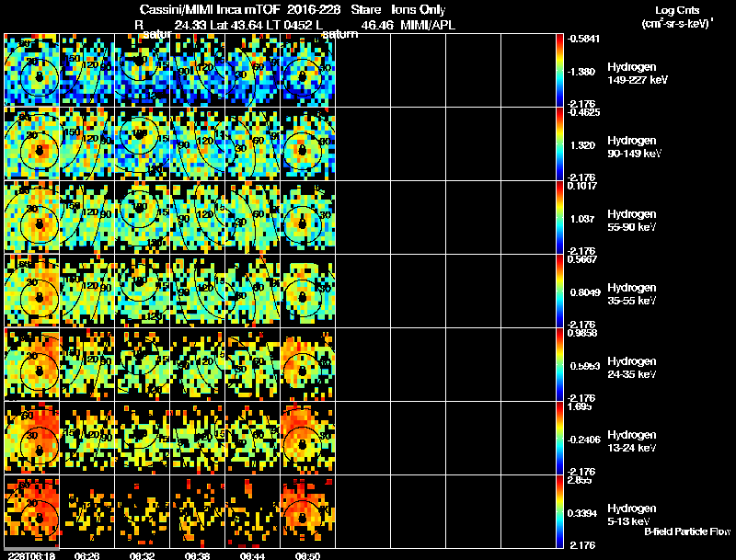Click the 06:44 time label
This screenshot has height=560, width=736.
click(x=252, y=556)
